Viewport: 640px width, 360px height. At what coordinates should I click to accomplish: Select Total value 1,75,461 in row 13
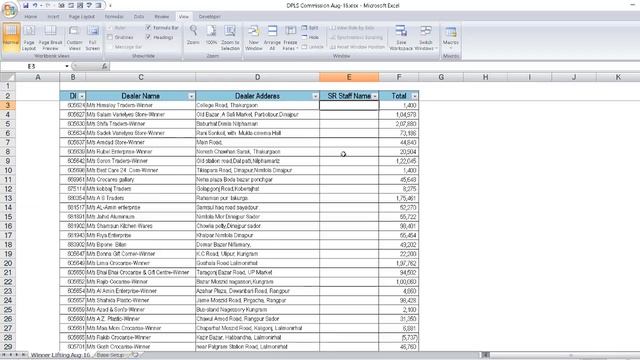pyautogui.click(x=399, y=198)
